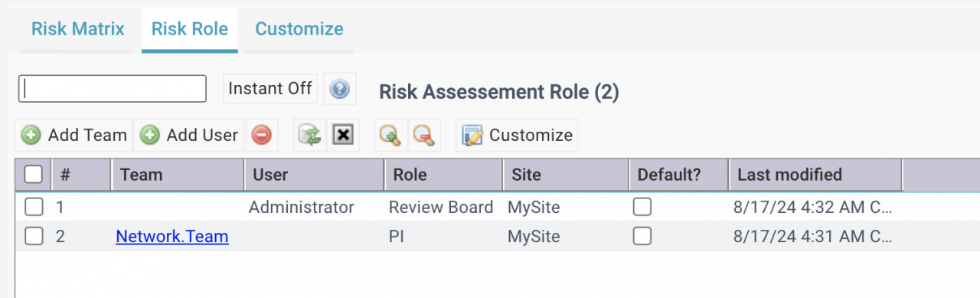Check the row 2 selection checkbox
This screenshot has height=298, width=980.
point(33,237)
